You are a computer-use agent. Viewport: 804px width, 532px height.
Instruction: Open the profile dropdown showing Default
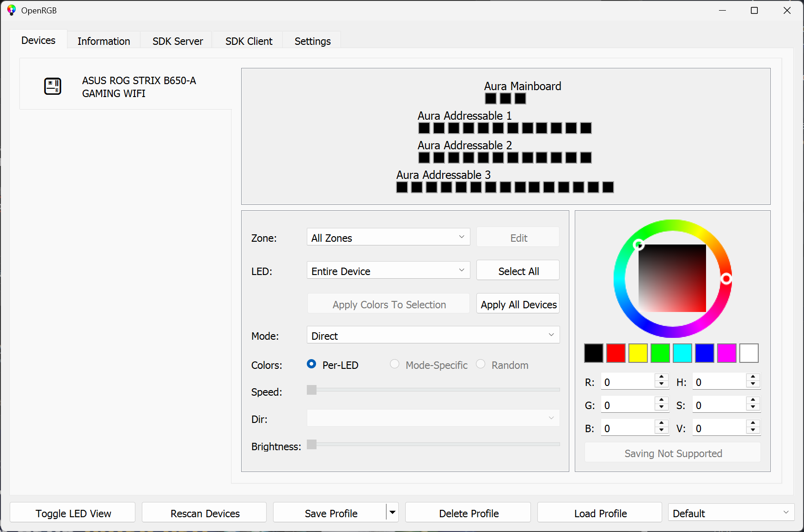click(x=731, y=513)
